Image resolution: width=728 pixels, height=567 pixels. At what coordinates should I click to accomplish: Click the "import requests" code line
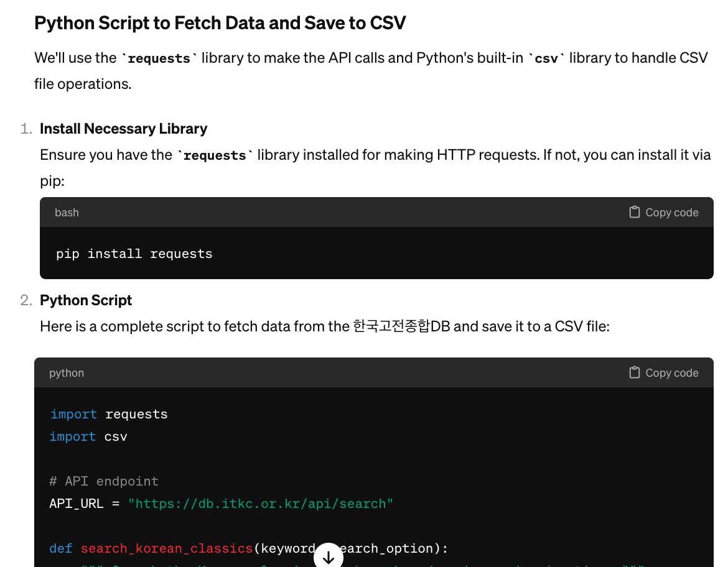[x=109, y=414]
